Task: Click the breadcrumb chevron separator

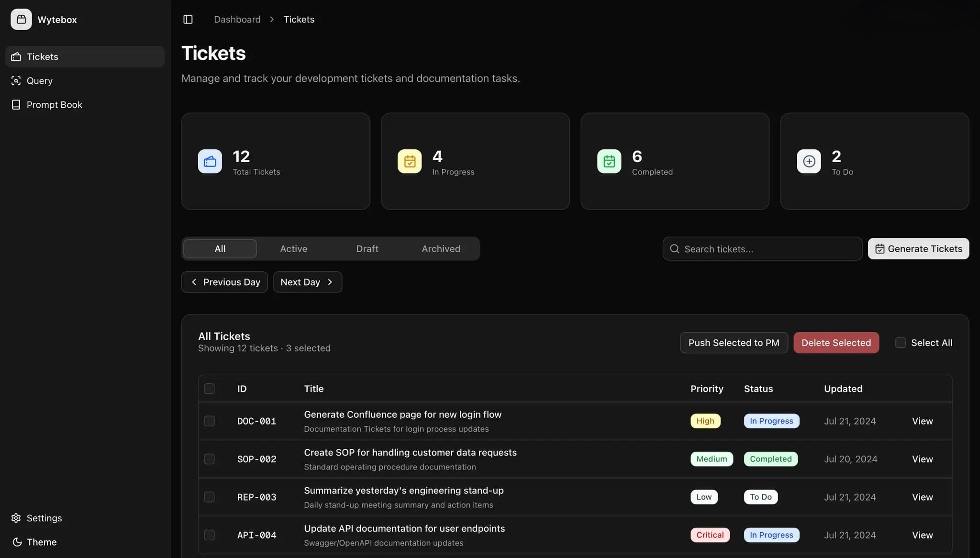Action: [272, 19]
